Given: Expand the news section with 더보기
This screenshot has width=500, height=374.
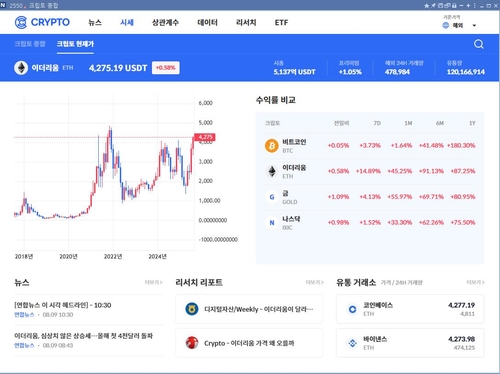Looking at the screenshot, I should tap(154, 282).
